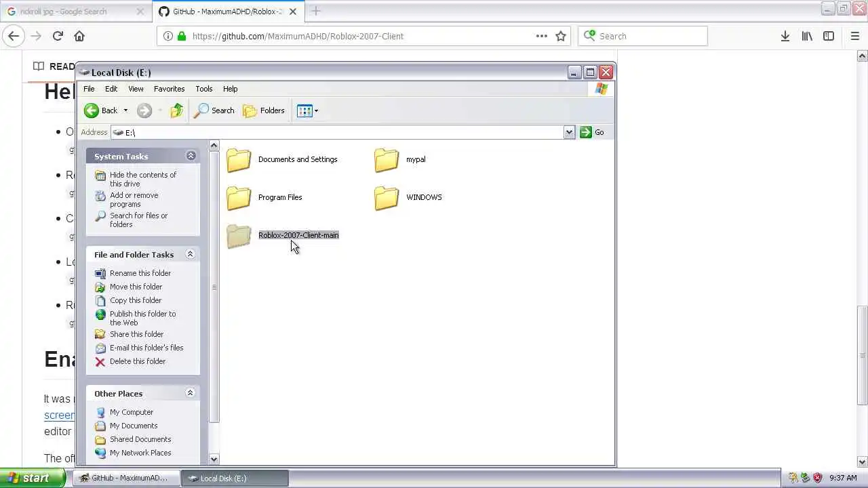Click the Start button

33,478
